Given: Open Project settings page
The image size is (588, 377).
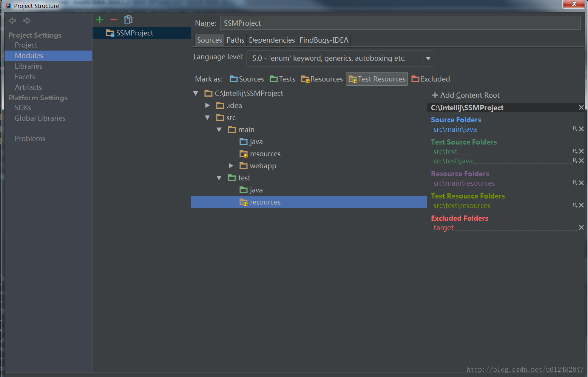Looking at the screenshot, I should [26, 45].
